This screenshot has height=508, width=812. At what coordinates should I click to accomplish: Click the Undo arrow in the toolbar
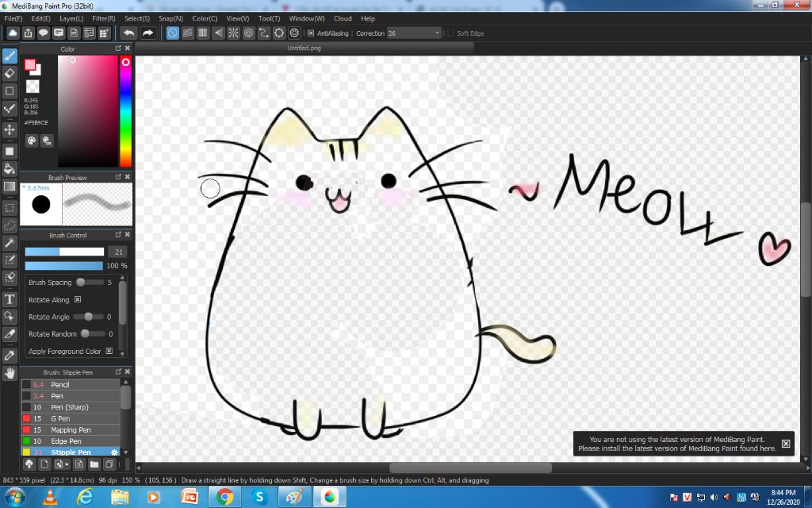(x=128, y=33)
